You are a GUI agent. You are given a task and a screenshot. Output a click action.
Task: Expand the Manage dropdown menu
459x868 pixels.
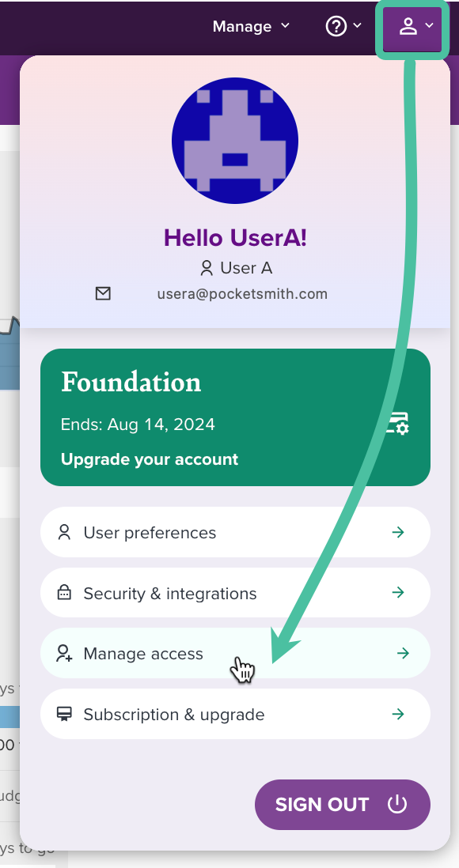[251, 27]
